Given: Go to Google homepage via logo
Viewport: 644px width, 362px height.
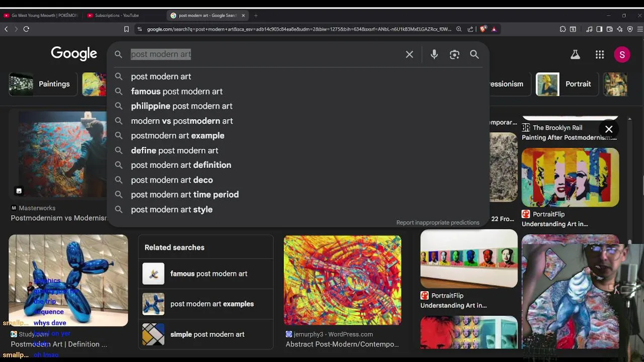Looking at the screenshot, I should 74,54.
